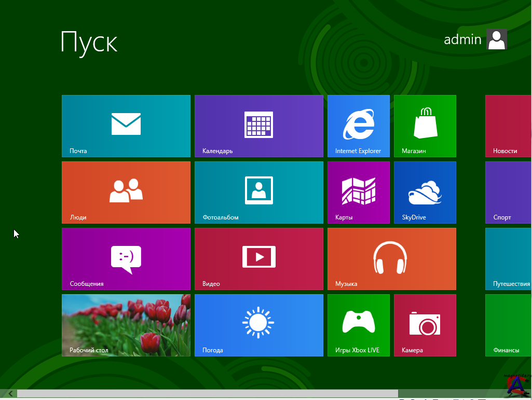Image resolution: width=532 pixels, height=400 pixels.
Task: Open Internet Explorer tile
Action: (x=358, y=126)
